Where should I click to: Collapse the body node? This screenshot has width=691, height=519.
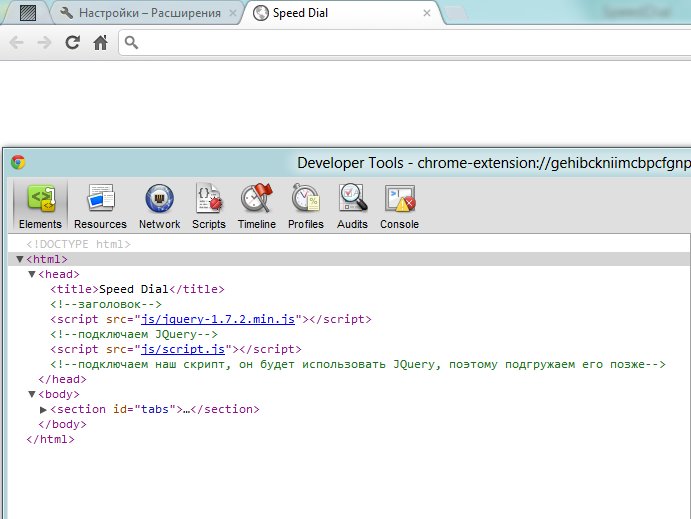(32, 394)
